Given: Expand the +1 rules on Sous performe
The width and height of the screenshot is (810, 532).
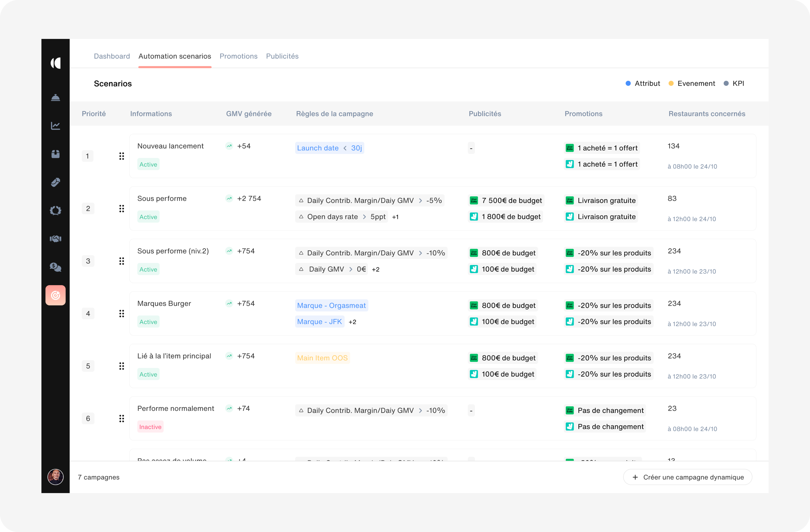Looking at the screenshot, I should pos(395,217).
